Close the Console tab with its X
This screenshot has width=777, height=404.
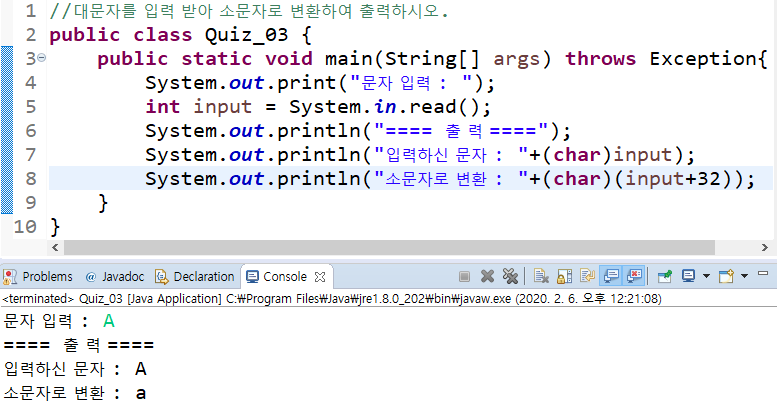320,277
